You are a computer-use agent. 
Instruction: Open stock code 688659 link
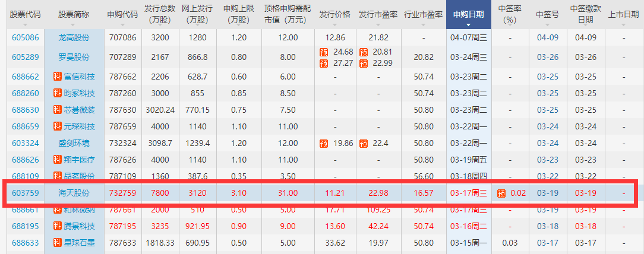(26, 126)
